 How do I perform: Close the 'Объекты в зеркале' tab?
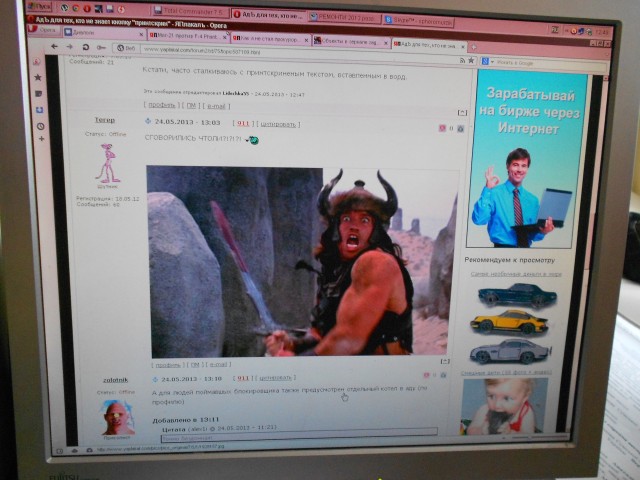386,43
